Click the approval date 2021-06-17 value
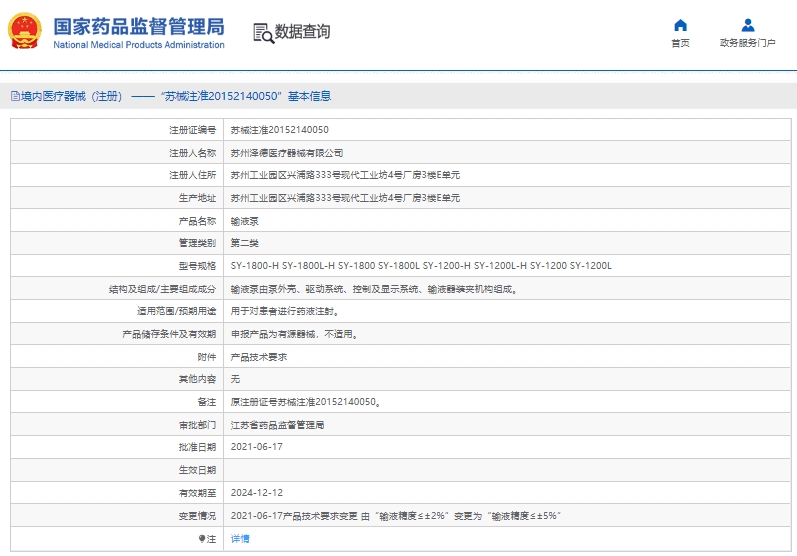 point(256,448)
